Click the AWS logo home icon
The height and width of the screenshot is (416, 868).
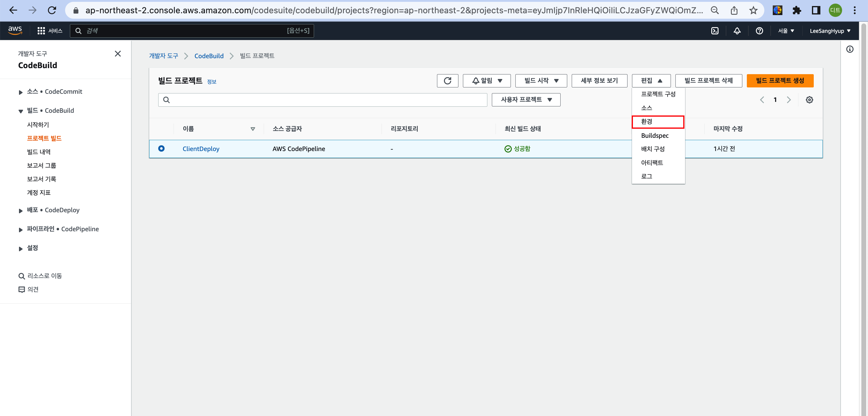[x=15, y=30]
